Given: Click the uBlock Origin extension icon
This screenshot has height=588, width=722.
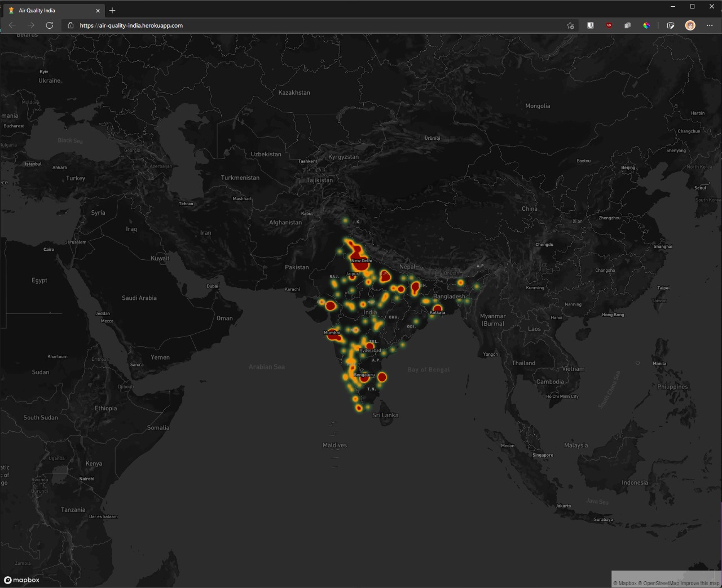Looking at the screenshot, I should [609, 25].
